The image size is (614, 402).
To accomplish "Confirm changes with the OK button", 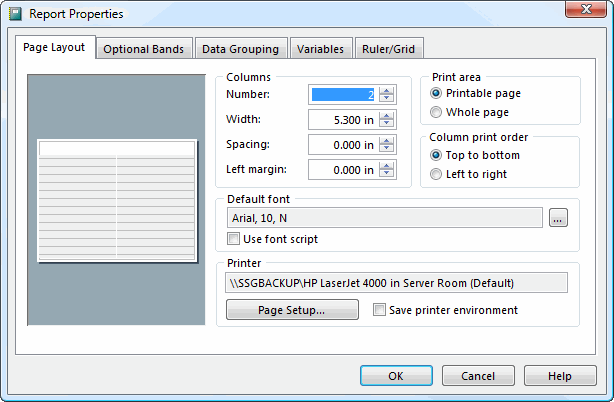I will tap(396, 376).
